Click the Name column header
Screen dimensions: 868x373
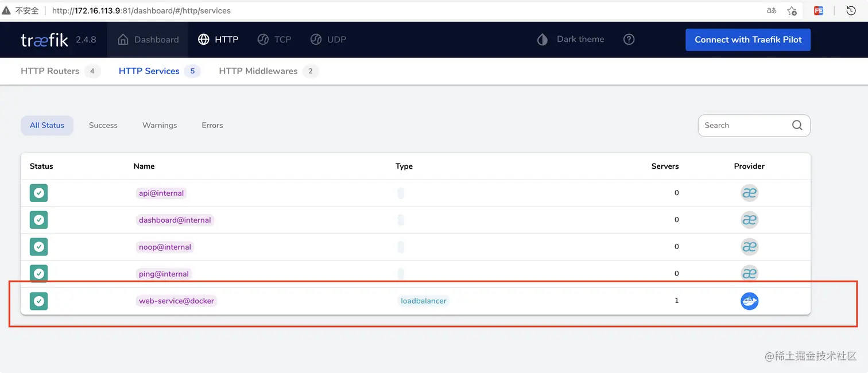(144, 166)
